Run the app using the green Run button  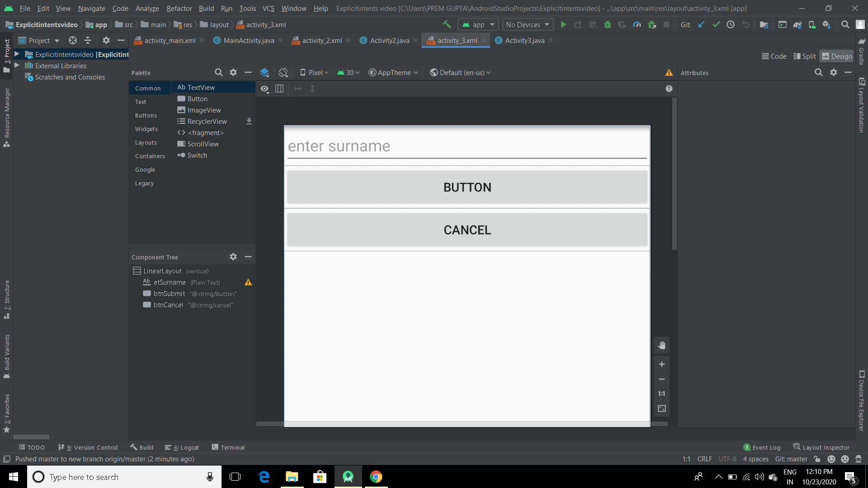[x=563, y=24]
